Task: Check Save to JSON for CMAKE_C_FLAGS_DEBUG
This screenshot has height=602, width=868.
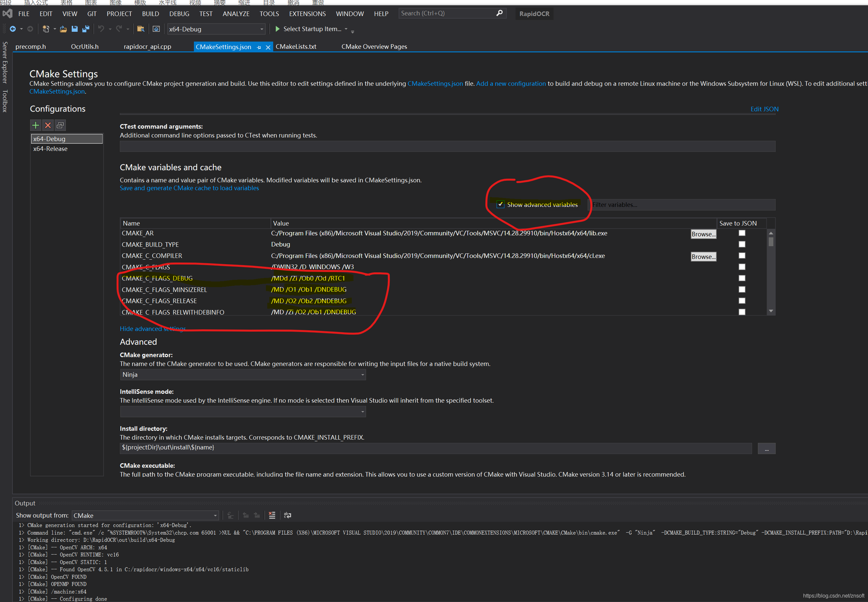Action: coord(742,278)
